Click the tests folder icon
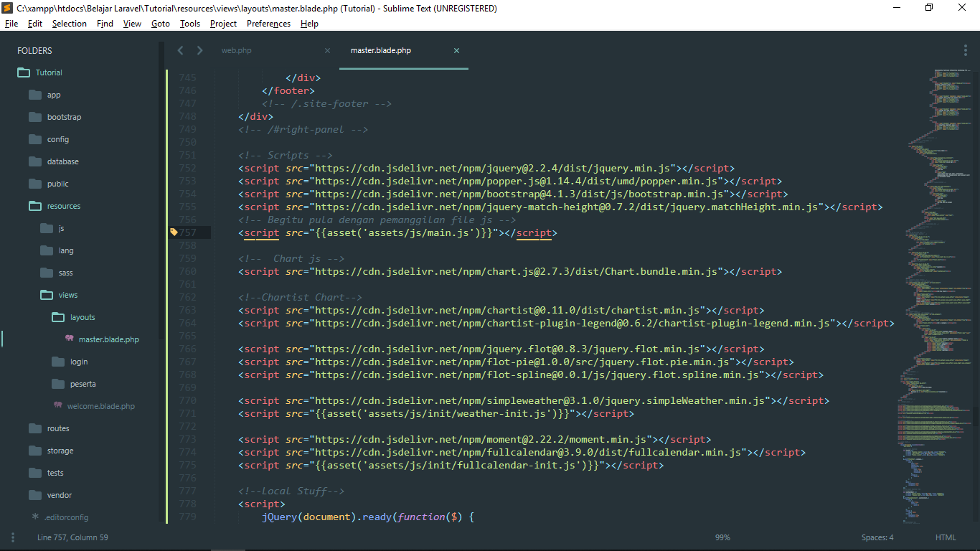980x551 pixels. (x=35, y=473)
